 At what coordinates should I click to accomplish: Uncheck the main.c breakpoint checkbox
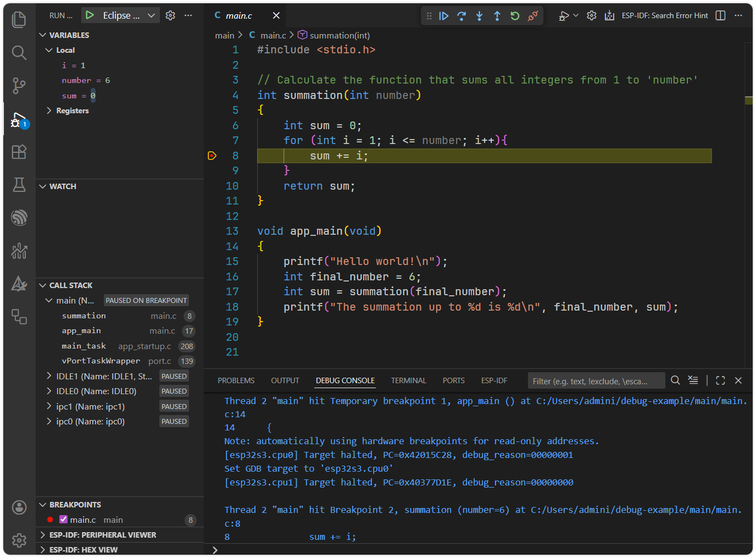pyautogui.click(x=62, y=519)
